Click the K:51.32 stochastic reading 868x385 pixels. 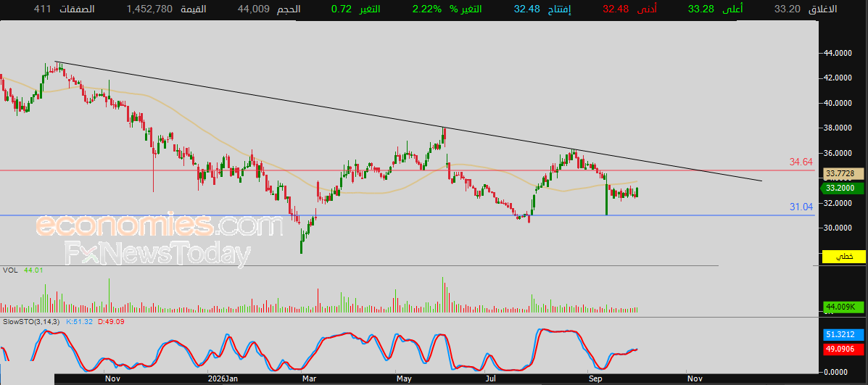click(x=78, y=320)
